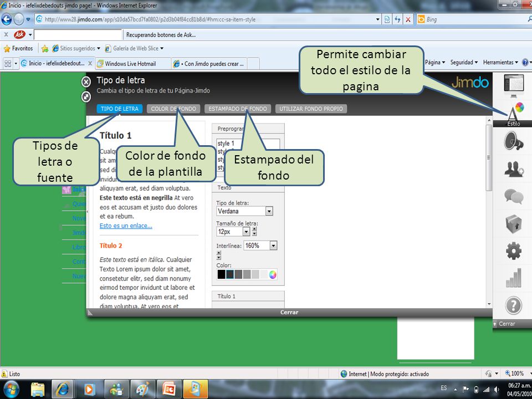Open Paint palette icon in taskbar
The width and height of the screenshot is (532, 399).
click(142, 390)
